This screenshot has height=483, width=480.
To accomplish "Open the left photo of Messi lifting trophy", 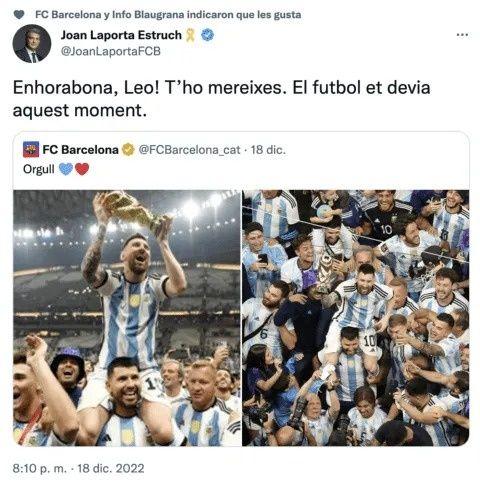I will click(x=127, y=318).
